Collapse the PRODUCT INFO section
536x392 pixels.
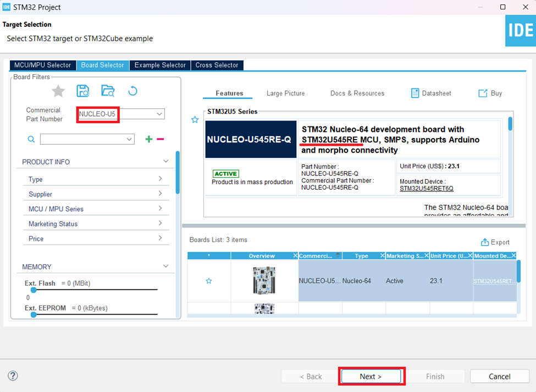point(166,161)
